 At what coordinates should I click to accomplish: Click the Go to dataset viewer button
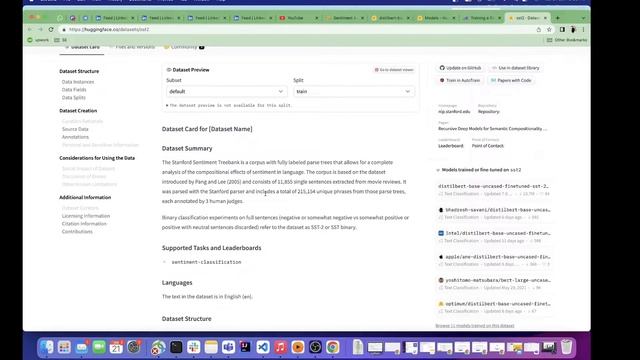[394, 70]
